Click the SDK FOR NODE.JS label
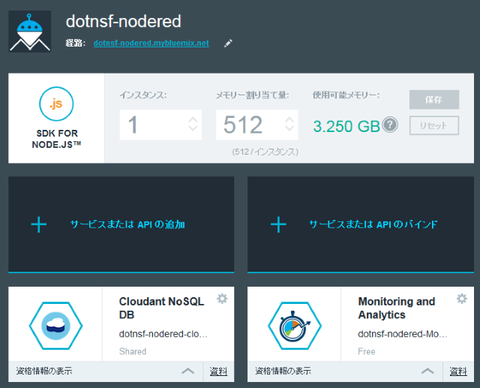480x388 pixels. pyautogui.click(x=57, y=139)
